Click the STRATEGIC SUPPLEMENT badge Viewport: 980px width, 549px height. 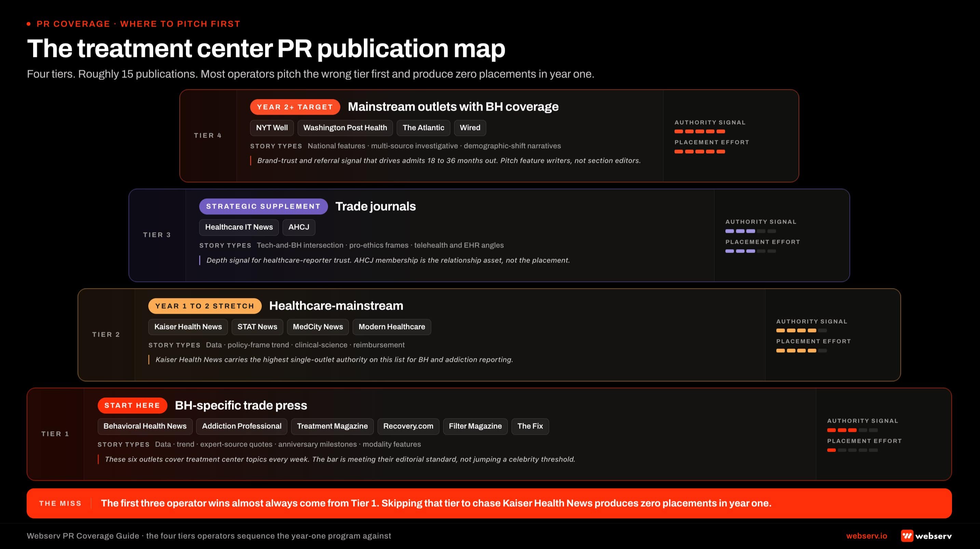(x=263, y=206)
